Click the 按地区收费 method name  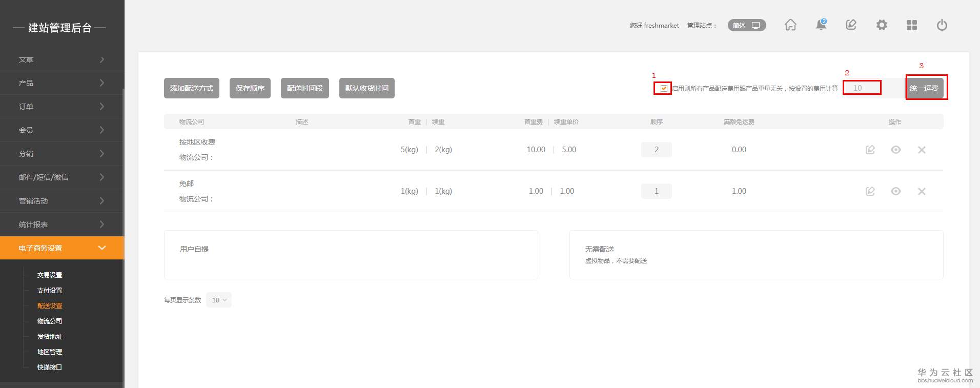coord(197,142)
